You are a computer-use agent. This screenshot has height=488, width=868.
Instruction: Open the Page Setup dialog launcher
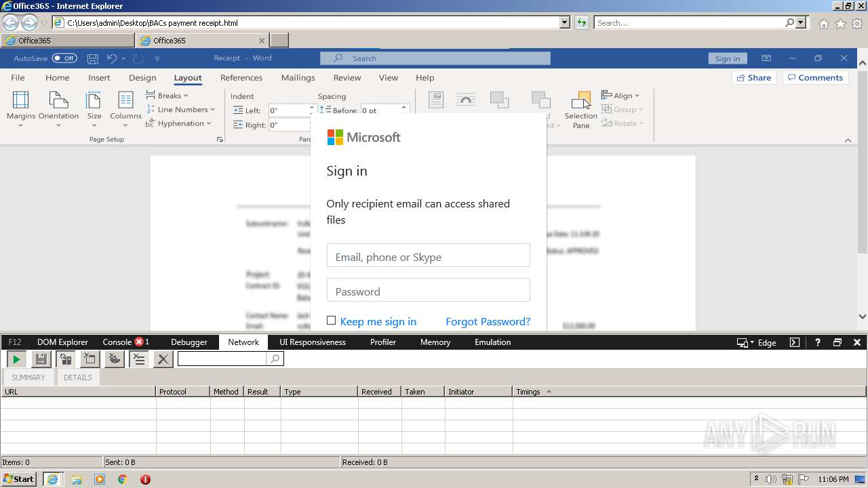(x=220, y=140)
